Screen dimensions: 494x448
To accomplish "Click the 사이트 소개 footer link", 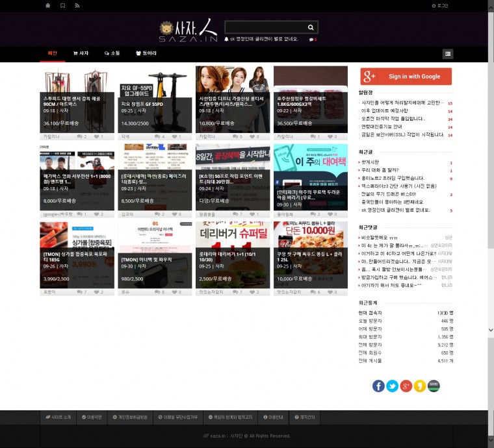I will pos(58,417).
